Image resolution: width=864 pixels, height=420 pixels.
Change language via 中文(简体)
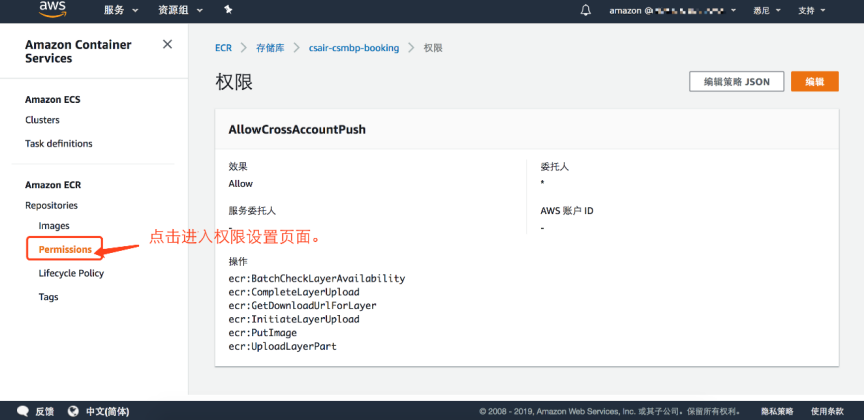tap(107, 411)
